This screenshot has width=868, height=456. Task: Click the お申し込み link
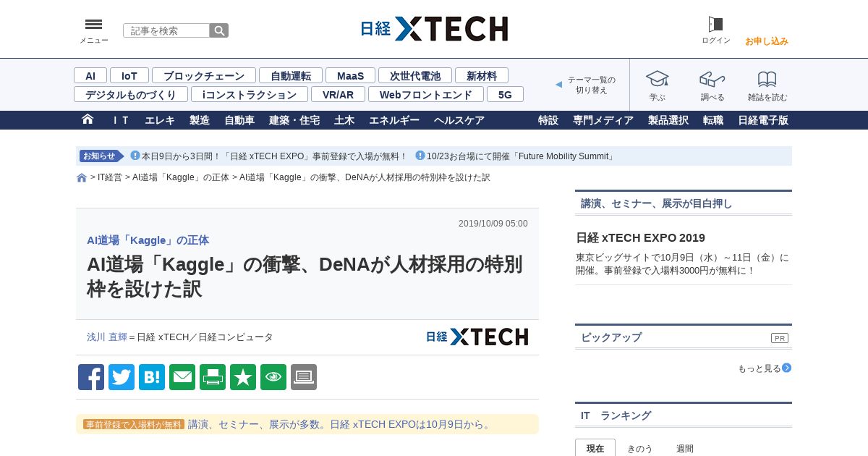tap(767, 41)
